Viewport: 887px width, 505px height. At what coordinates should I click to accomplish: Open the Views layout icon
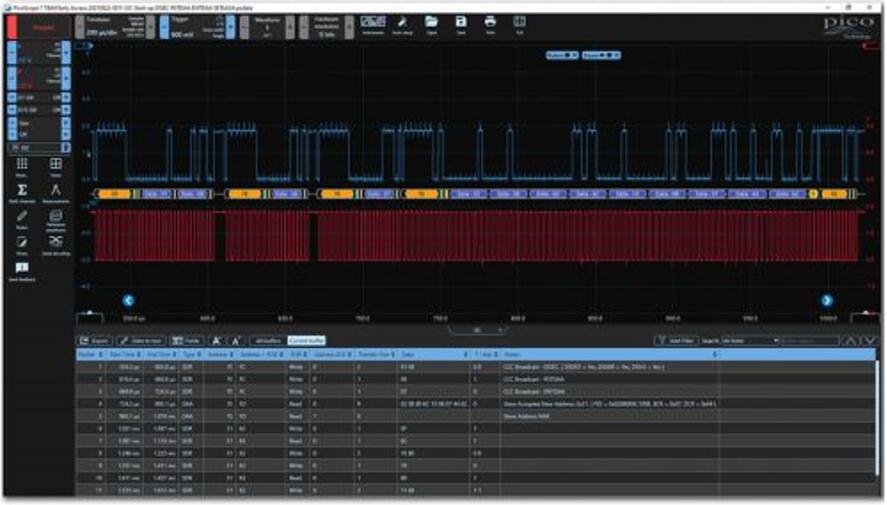55,167
